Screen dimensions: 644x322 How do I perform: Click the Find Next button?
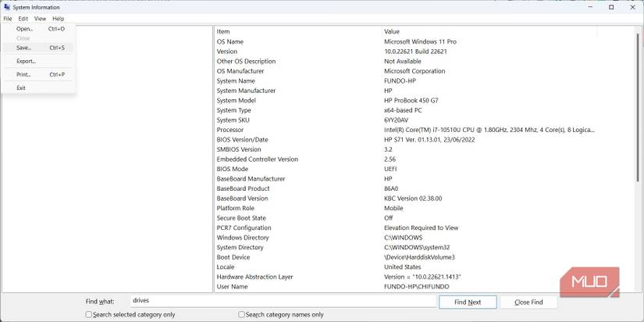468,302
